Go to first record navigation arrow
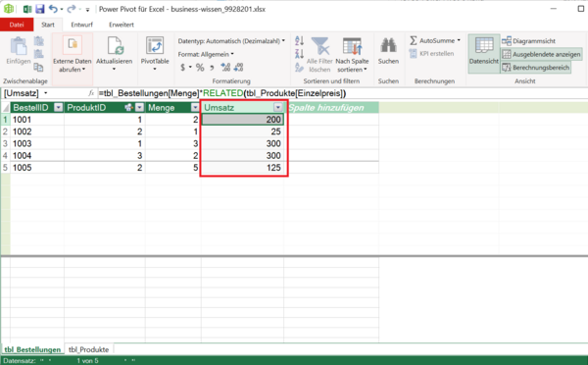This screenshot has width=588, height=365. (41, 361)
